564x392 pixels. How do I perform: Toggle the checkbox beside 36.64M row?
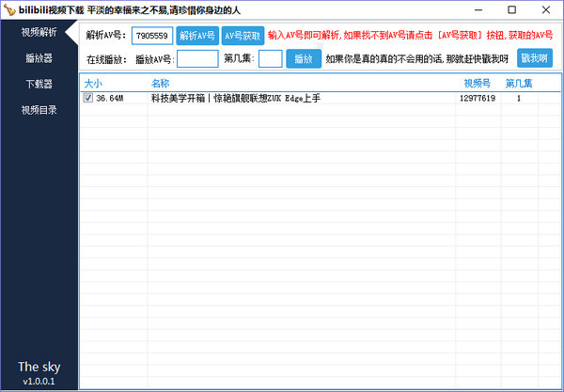click(x=88, y=98)
